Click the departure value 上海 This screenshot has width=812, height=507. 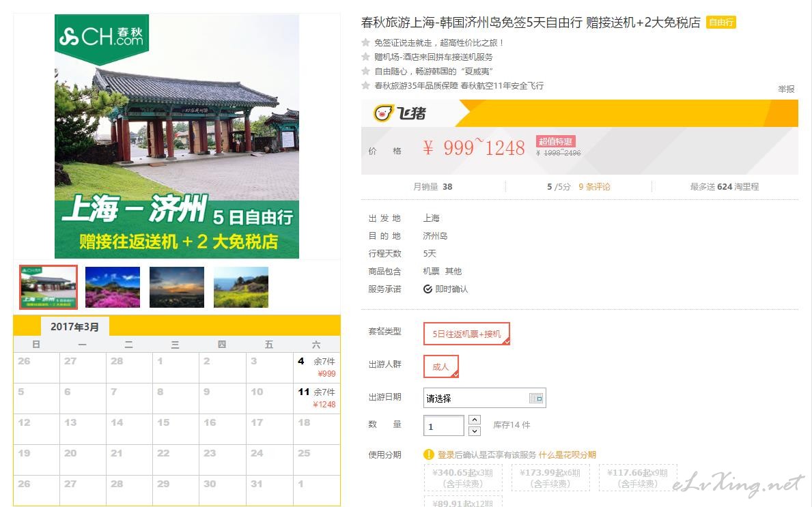431,218
